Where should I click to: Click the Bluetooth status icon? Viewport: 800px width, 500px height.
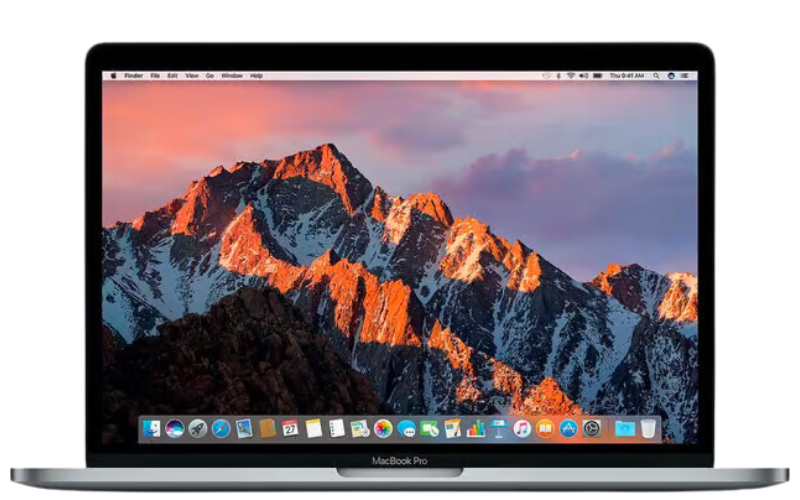(x=559, y=76)
